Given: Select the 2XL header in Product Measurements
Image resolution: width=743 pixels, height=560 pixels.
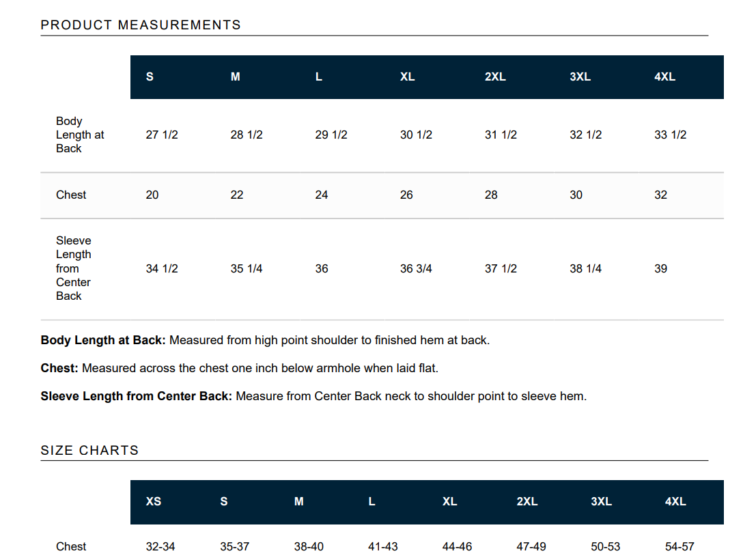Looking at the screenshot, I should click(495, 76).
